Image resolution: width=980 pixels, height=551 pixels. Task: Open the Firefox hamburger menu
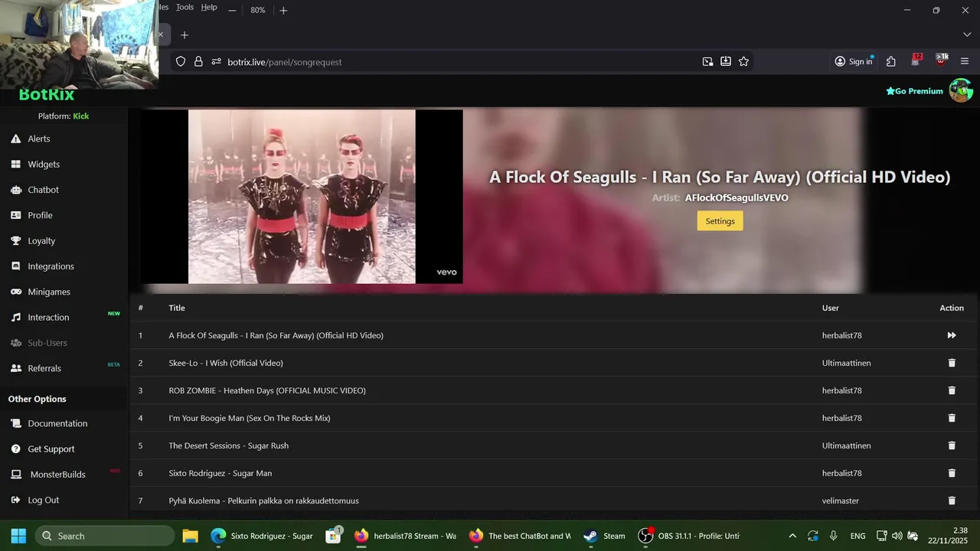[965, 62]
